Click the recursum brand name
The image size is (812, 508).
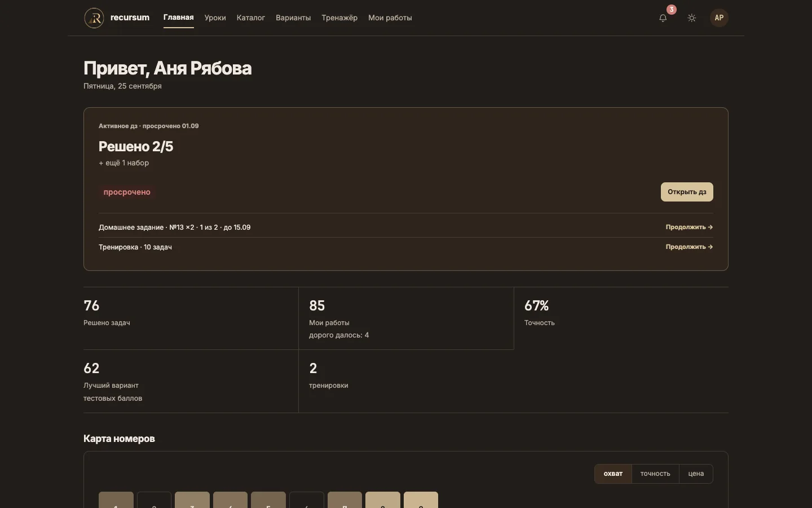pyautogui.click(x=130, y=17)
